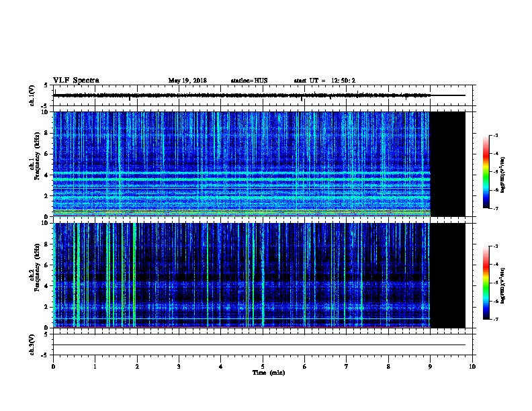532x411 pixels.
Task: Click the "8" minute tick on time axis
Action: 388,366
